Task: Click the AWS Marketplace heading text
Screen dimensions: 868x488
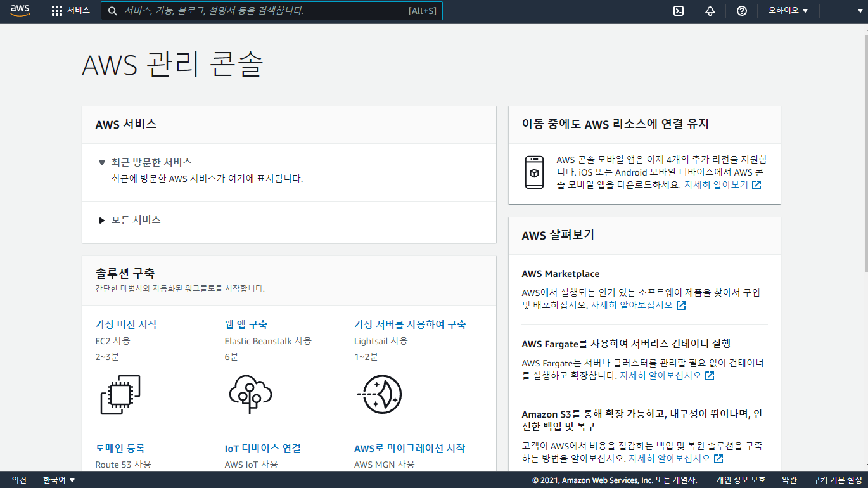Action: [561, 274]
